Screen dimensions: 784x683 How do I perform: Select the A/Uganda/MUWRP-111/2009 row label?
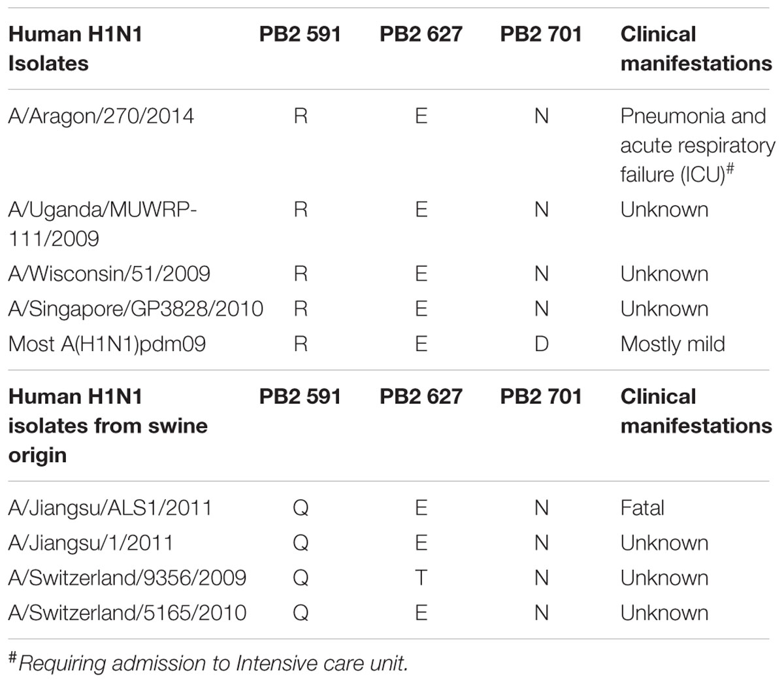point(103,224)
